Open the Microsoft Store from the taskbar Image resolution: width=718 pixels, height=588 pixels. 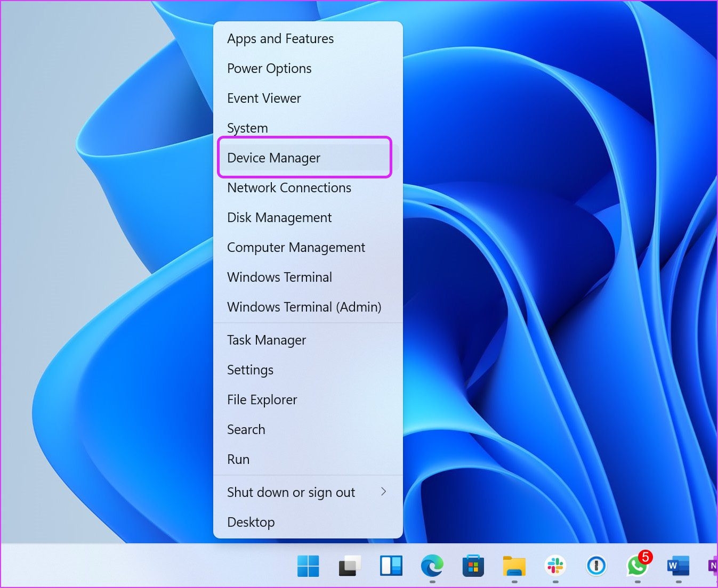point(473,567)
